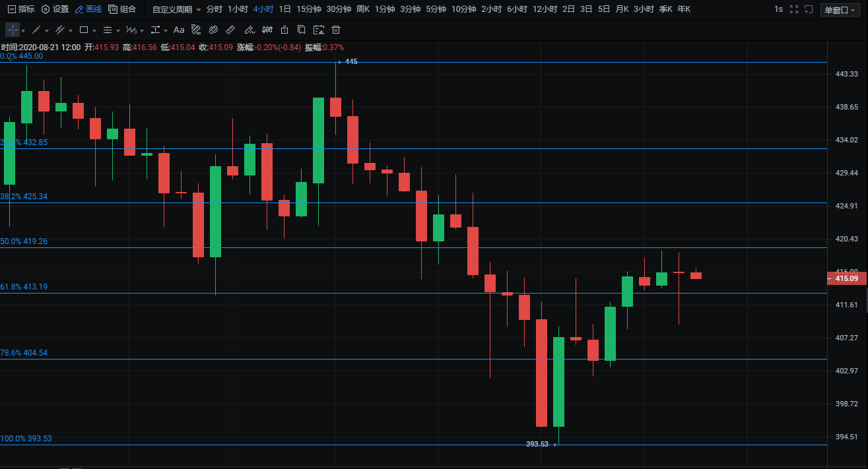Screen dimensions: 868x469
Task: Select the rectangle shape tool
Action: point(84,30)
